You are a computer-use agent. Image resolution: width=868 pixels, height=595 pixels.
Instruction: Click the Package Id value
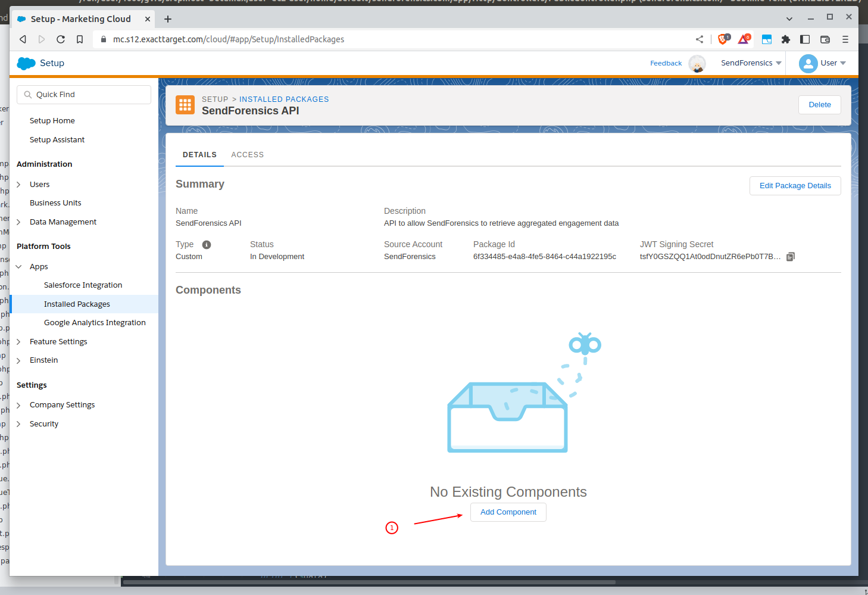click(x=545, y=257)
